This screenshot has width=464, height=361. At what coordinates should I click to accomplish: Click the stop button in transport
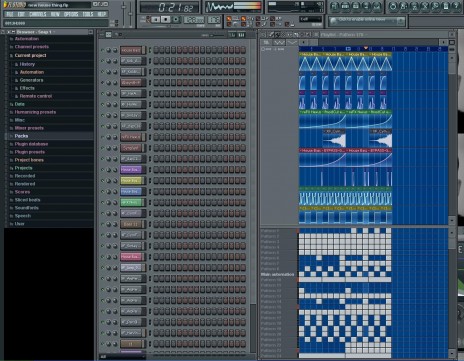pos(165,20)
